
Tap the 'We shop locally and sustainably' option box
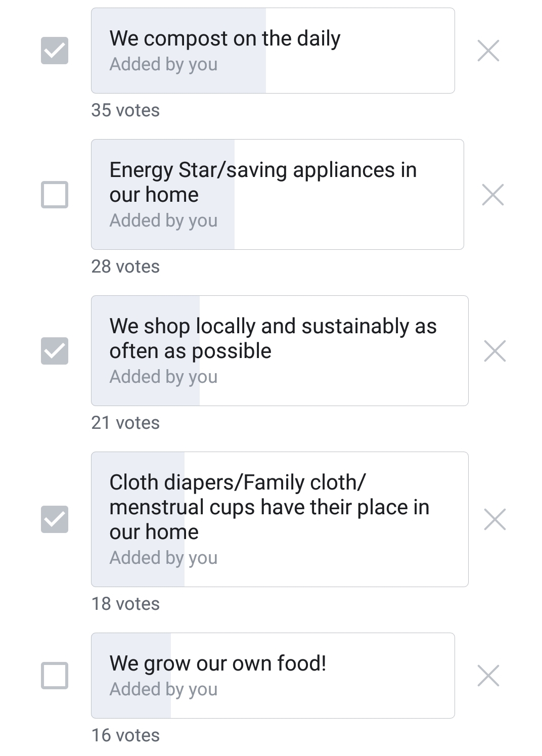pyautogui.click(x=280, y=351)
